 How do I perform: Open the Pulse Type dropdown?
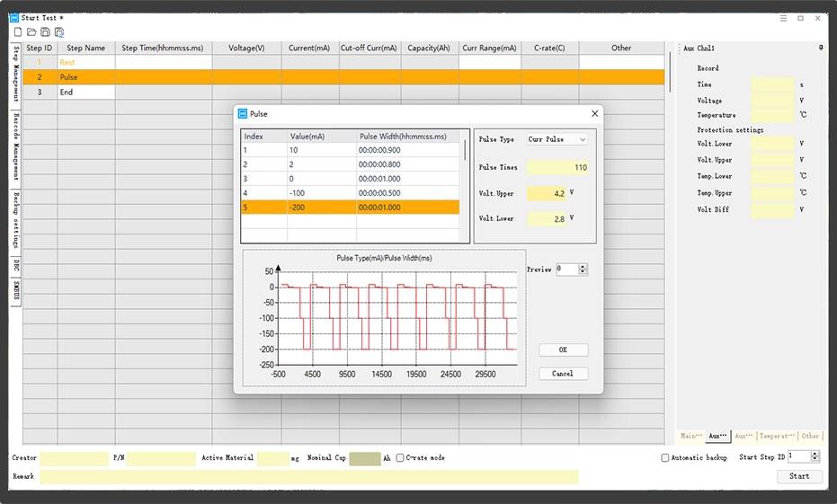point(557,139)
